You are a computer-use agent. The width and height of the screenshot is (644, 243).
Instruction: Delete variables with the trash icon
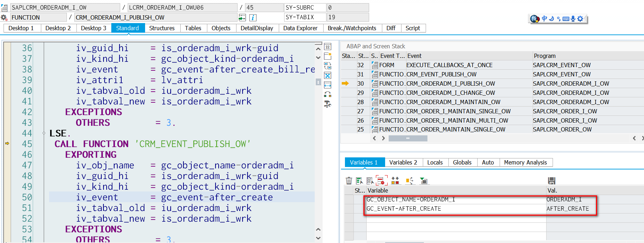click(x=349, y=181)
